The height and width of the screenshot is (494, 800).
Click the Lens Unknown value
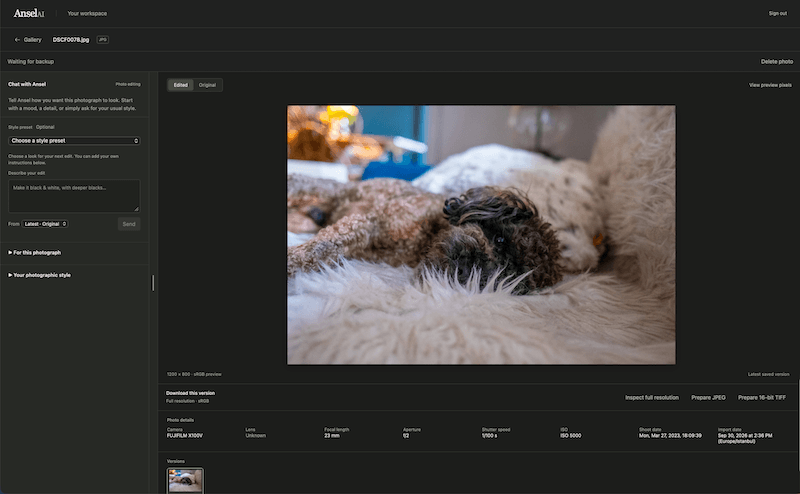256,436
